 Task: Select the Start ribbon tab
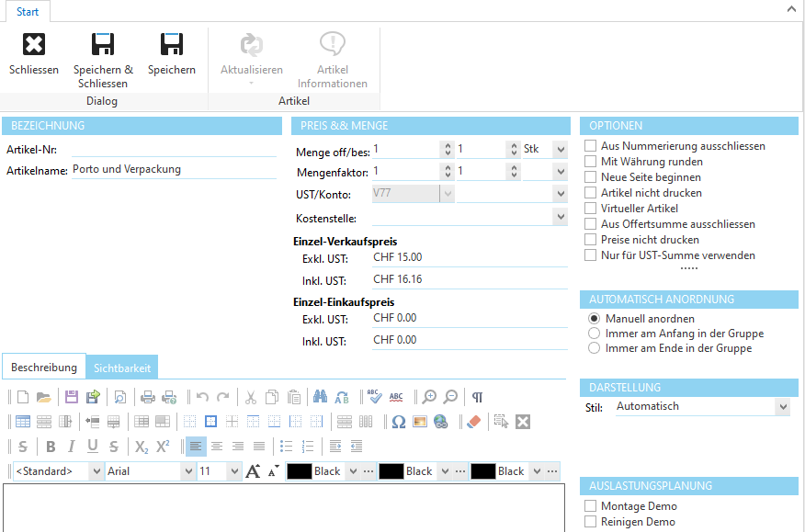point(28,11)
